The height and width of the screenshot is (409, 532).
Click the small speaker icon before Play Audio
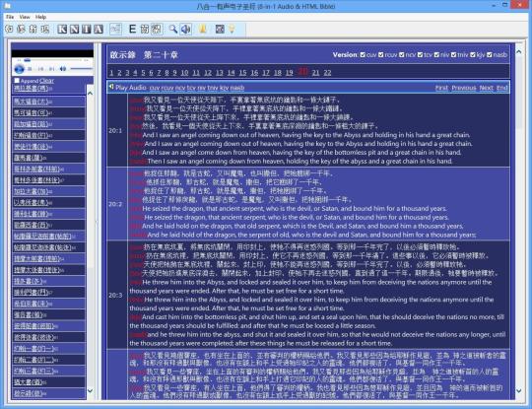(x=111, y=88)
